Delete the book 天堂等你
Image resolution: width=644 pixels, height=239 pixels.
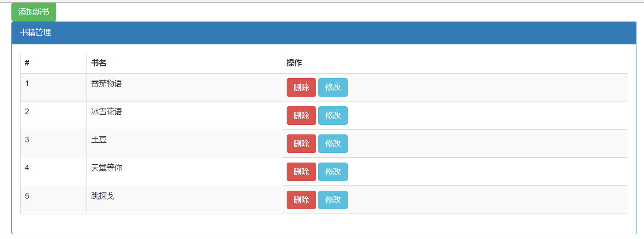tap(301, 172)
